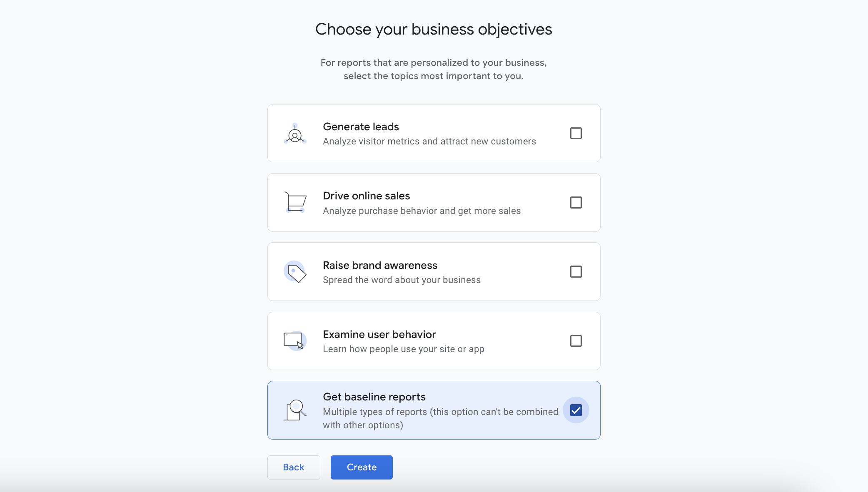Enable the Drive online sales checkbox
Viewport: 868px width, 492px height.
click(x=576, y=202)
